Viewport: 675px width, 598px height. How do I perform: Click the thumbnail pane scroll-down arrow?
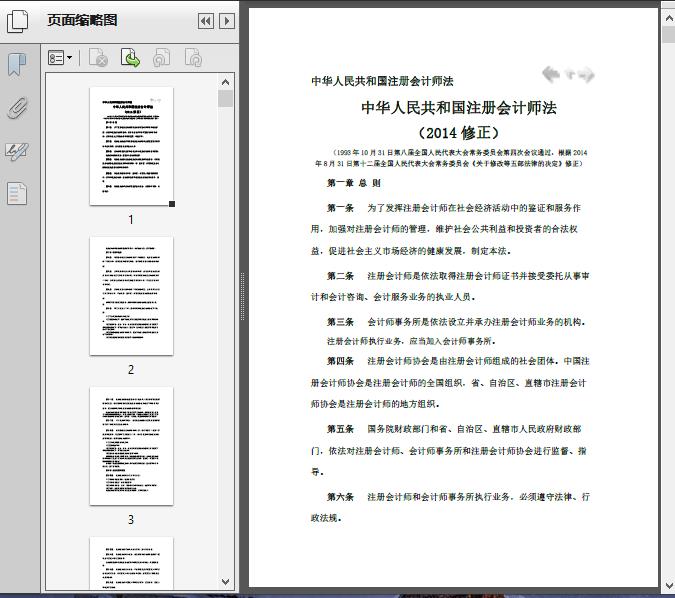pos(225,582)
